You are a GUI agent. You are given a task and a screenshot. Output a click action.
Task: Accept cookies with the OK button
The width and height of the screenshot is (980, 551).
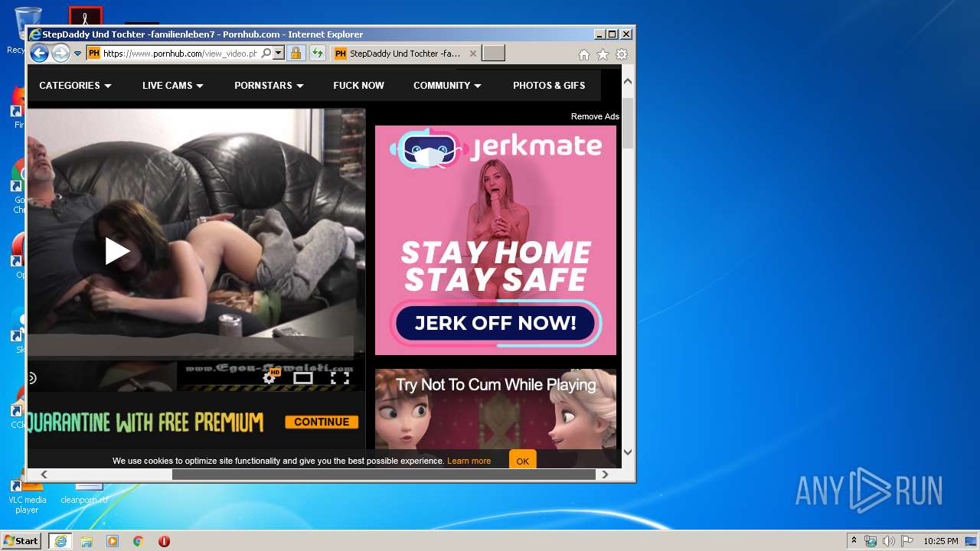pos(523,461)
